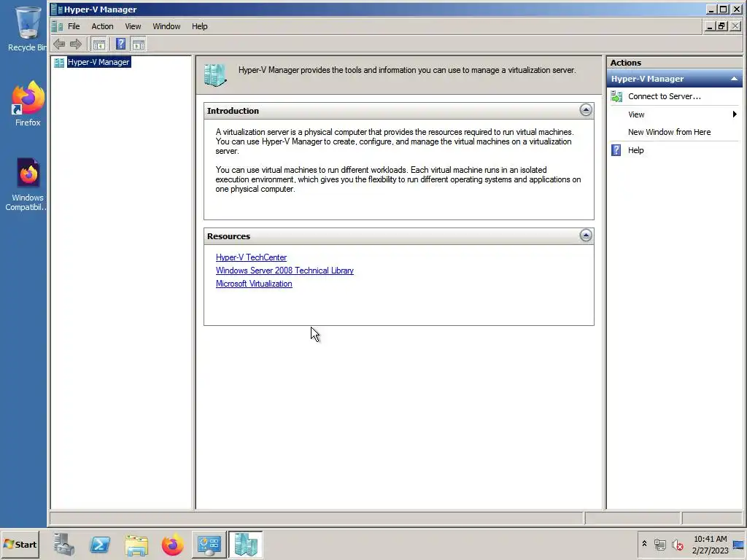The image size is (747, 560).
Task: Open the Recycle Bin desktop icon
Action: (x=27, y=28)
